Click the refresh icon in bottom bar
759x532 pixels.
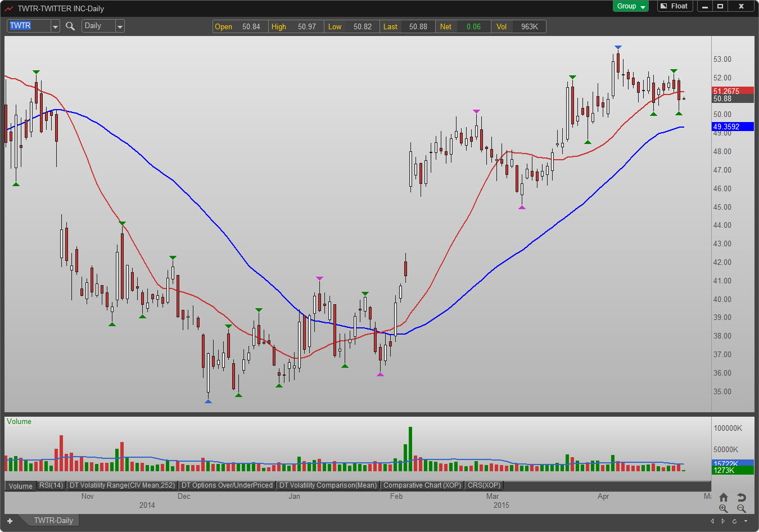(x=734, y=521)
